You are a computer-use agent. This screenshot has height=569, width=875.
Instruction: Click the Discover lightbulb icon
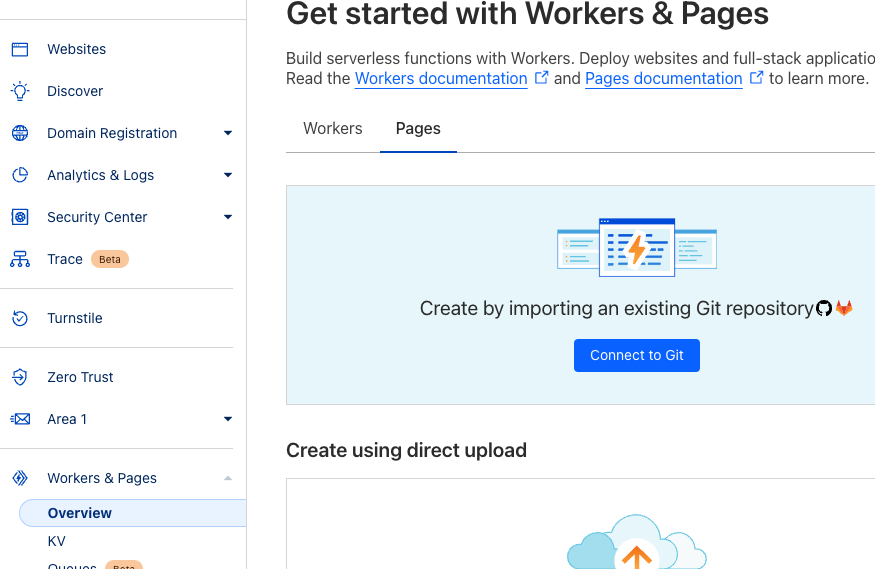coord(20,91)
